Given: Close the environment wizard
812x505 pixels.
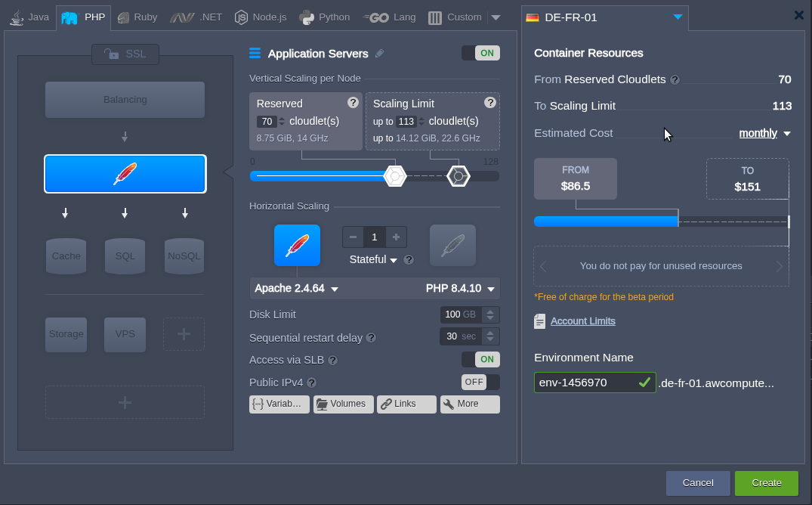Looking at the screenshot, I should pyautogui.click(x=799, y=16).
